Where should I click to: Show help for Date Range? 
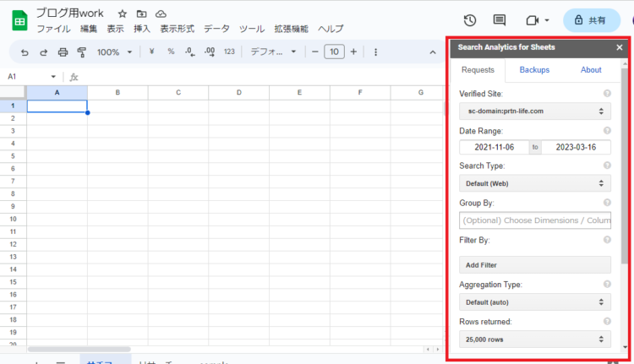tap(607, 131)
